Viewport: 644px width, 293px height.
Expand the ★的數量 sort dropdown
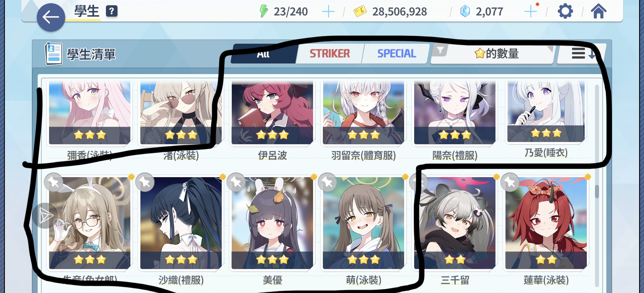point(492,53)
